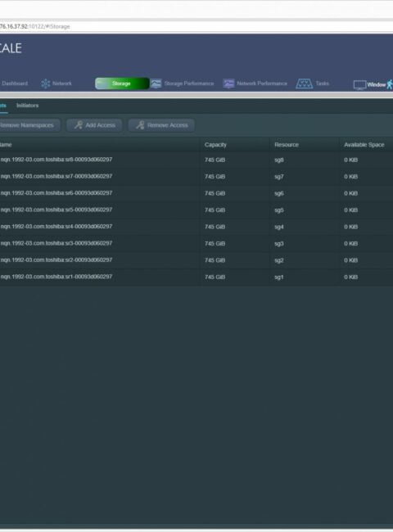Screen dimensions: 393x532
Task: Click the sg6 resource cell
Action: tap(279, 193)
